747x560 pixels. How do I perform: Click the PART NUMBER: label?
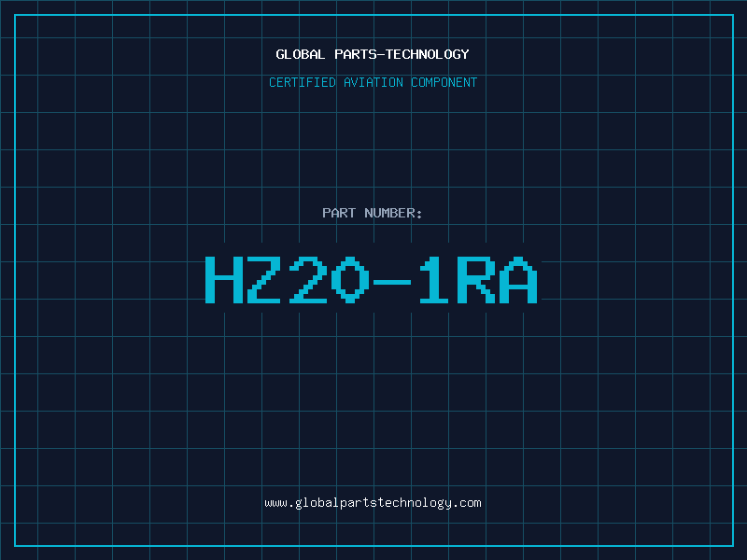[372, 213]
